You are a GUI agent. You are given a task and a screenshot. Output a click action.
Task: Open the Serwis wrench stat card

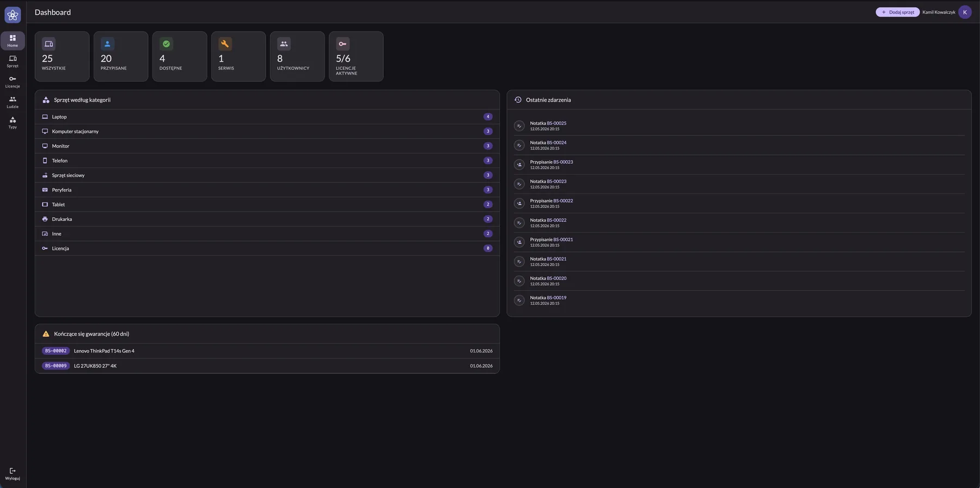coord(238,57)
